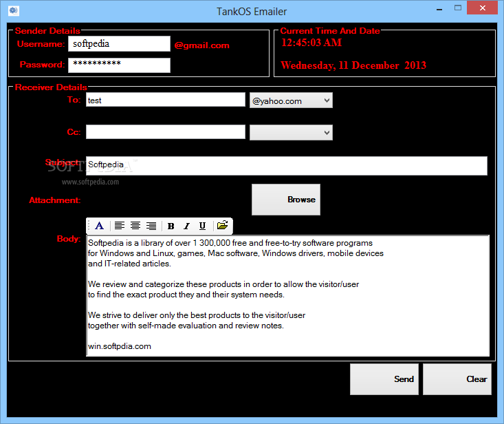Toggle bold formatting
Image resolution: width=504 pixels, height=424 pixels.
171,226
